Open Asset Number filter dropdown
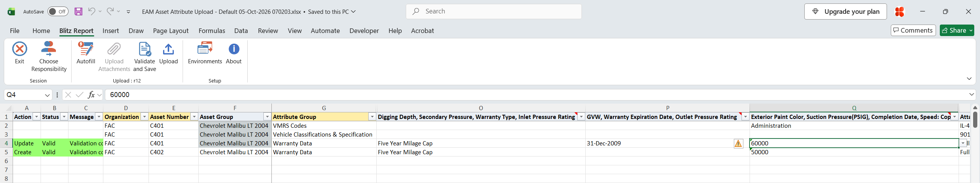The image size is (980, 183). pos(194,117)
